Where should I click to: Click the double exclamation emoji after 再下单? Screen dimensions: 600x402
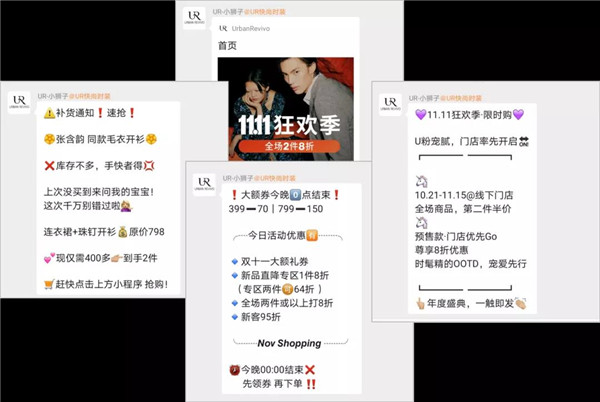click(x=311, y=384)
